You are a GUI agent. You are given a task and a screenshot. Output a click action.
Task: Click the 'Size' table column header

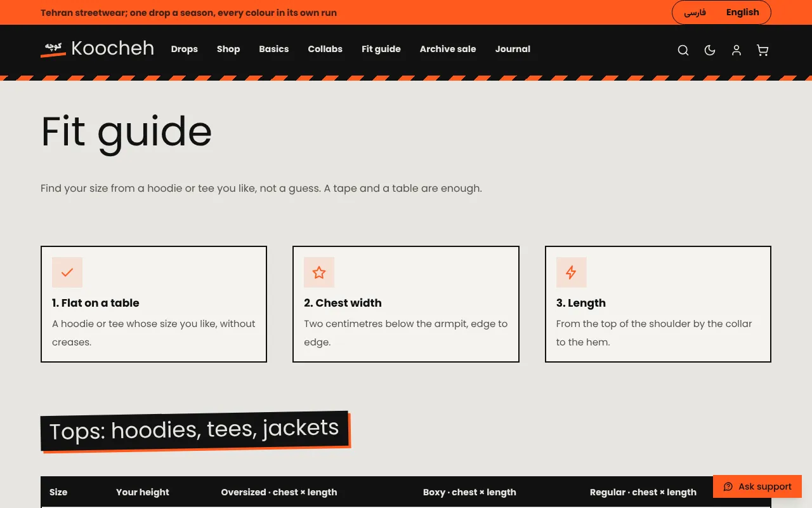coord(58,492)
